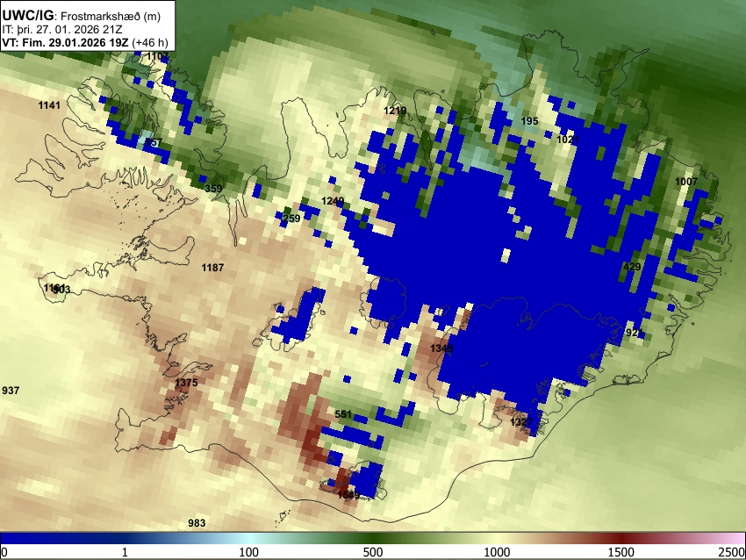Click the colour scale tick label 1000
The image size is (746, 560).
pos(497,552)
